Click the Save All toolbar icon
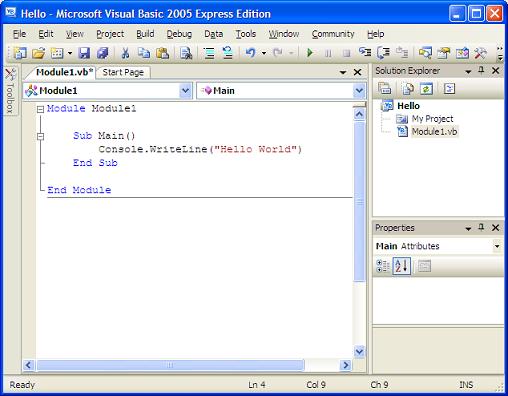 pos(103,53)
